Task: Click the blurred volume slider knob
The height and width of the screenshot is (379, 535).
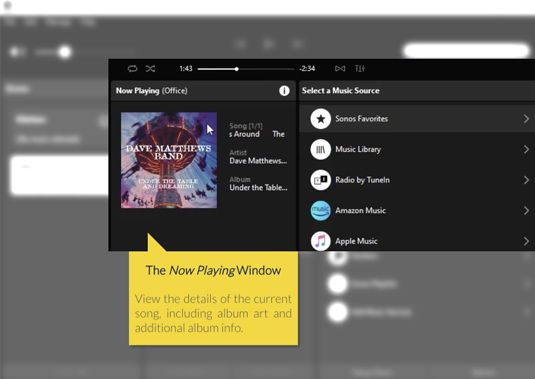Action: [x=64, y=52]
